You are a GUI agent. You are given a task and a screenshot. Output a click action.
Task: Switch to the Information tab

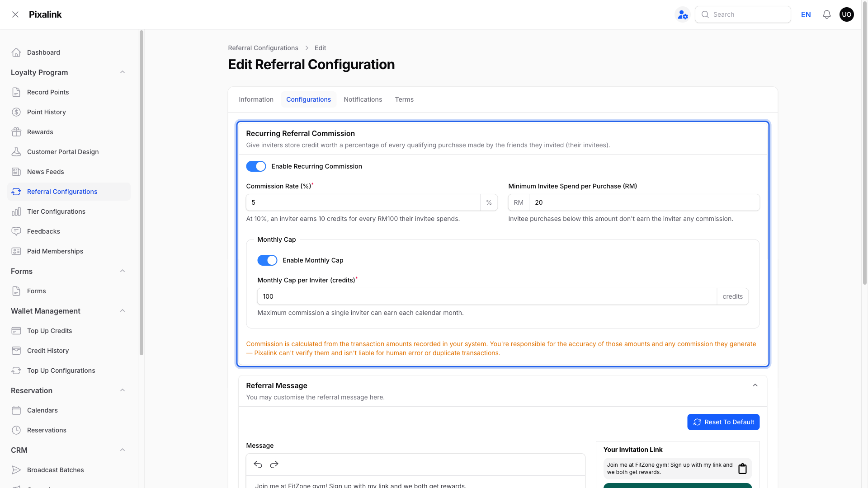coord(256,99)
